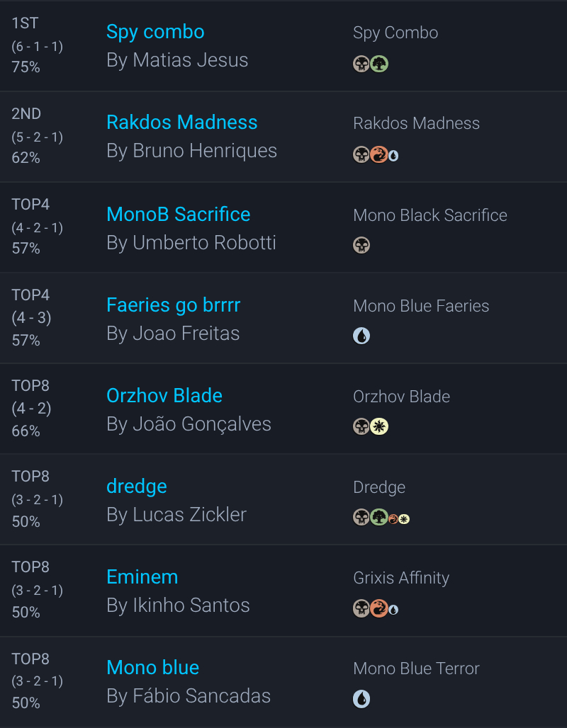The image size is (567, 728).
Task: View the Eminem deck list
Action: [x=142, y=577]
